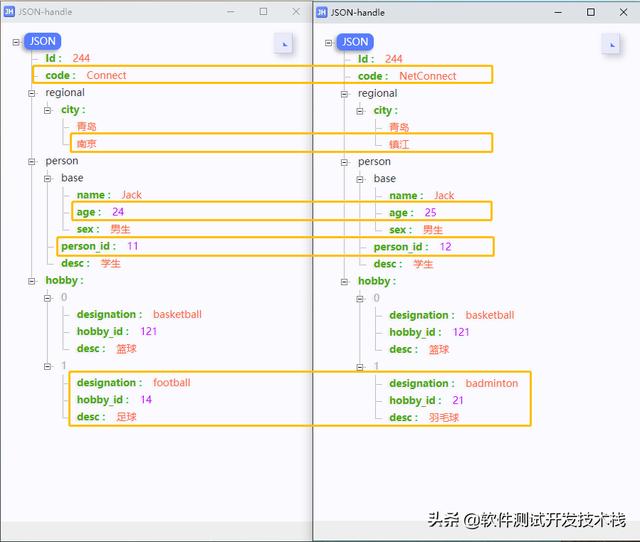This screenshot has width=640, height=542.
Task: Collapse the city node in right window
Action: 360,111
